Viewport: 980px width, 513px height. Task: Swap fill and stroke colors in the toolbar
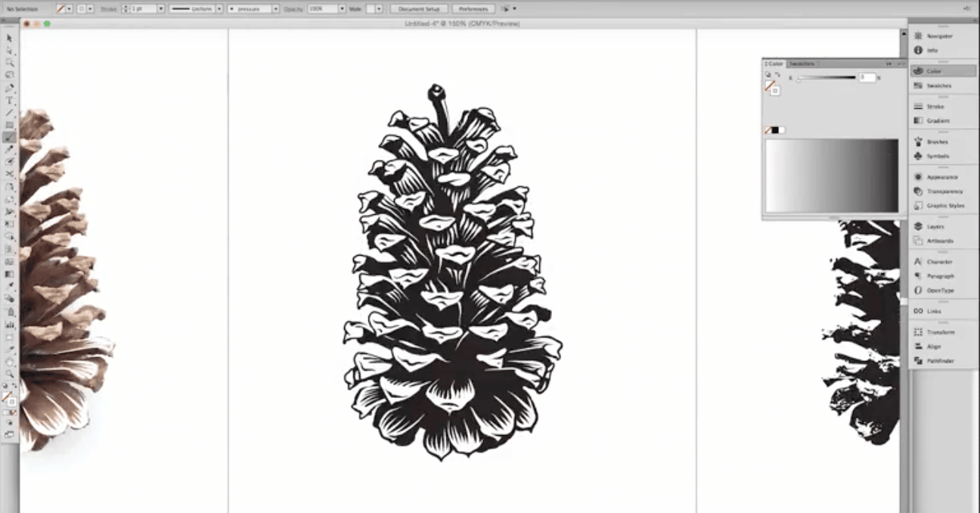[x=14, y=385]
